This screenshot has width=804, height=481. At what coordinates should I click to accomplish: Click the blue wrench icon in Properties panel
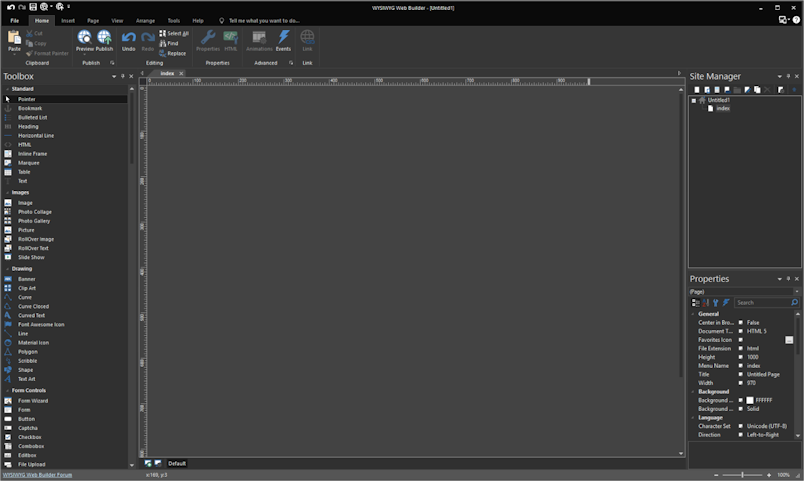[716, 303]
